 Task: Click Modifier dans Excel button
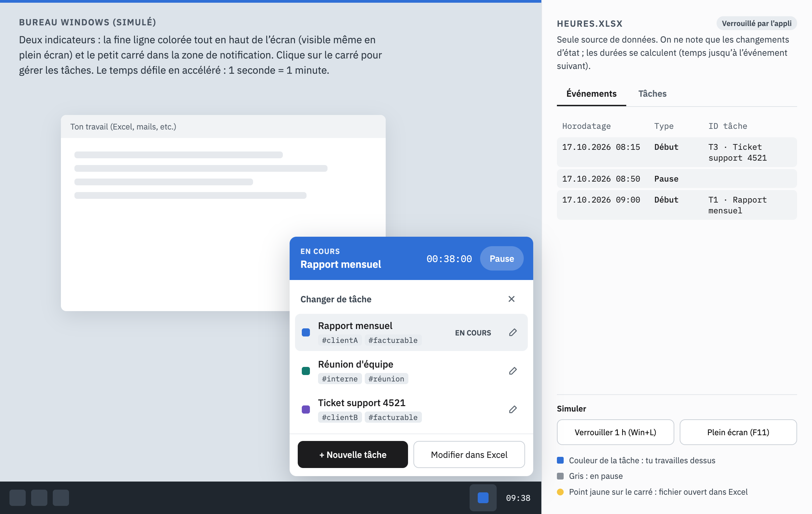[x=469, y=454]
